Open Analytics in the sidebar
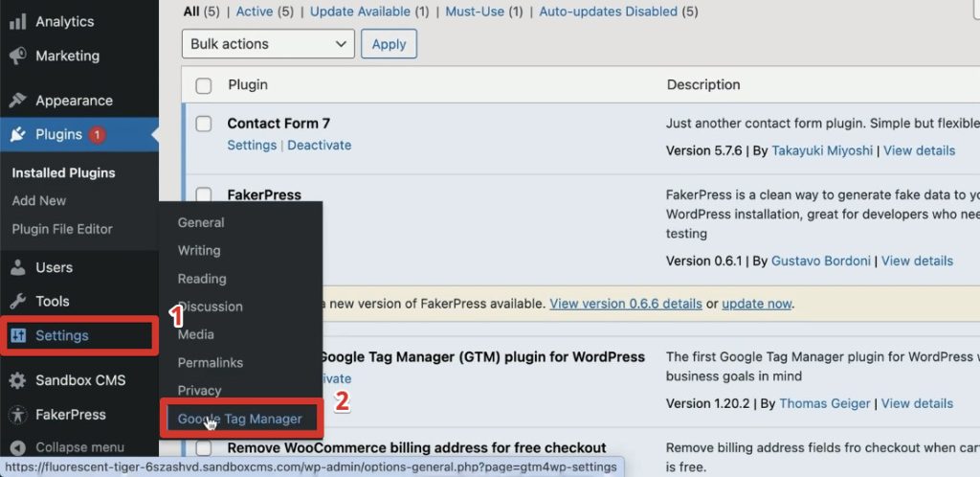The image size is (980, 477). (x=64, y=22)
